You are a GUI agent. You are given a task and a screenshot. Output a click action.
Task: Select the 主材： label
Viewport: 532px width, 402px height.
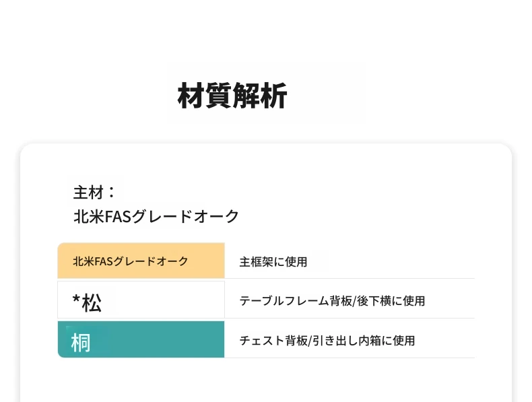coord(94,193)
